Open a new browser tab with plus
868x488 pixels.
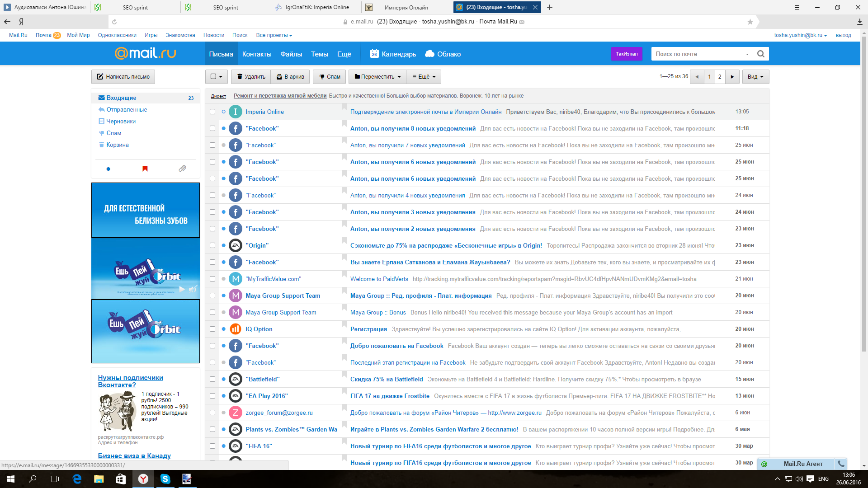pos(550,7)
